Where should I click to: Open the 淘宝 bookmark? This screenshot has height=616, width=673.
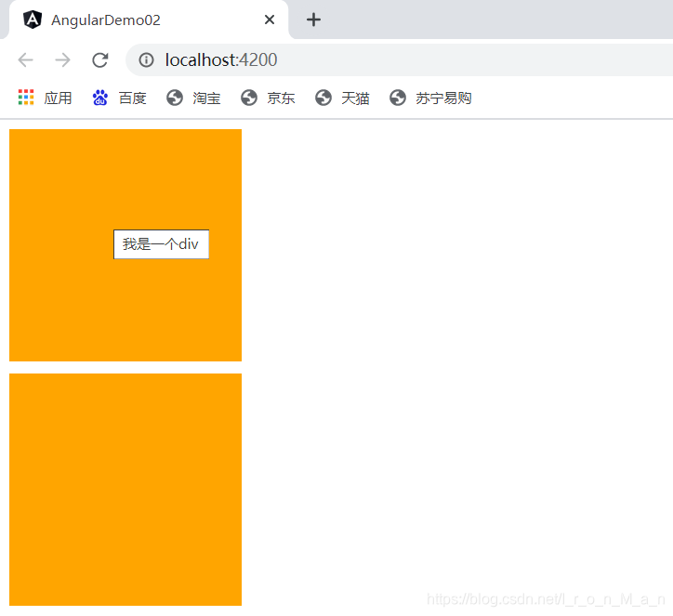click(x=206, y=98)
